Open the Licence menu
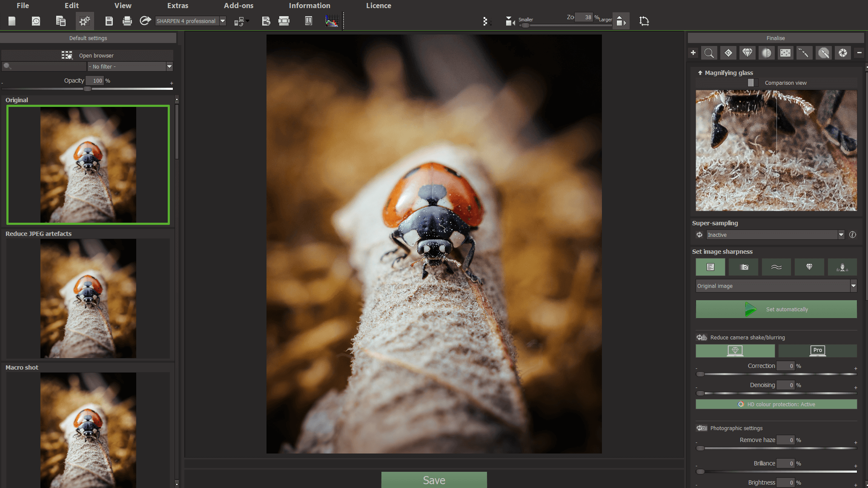This screenshot has width=868, height=488. (378, 6)
